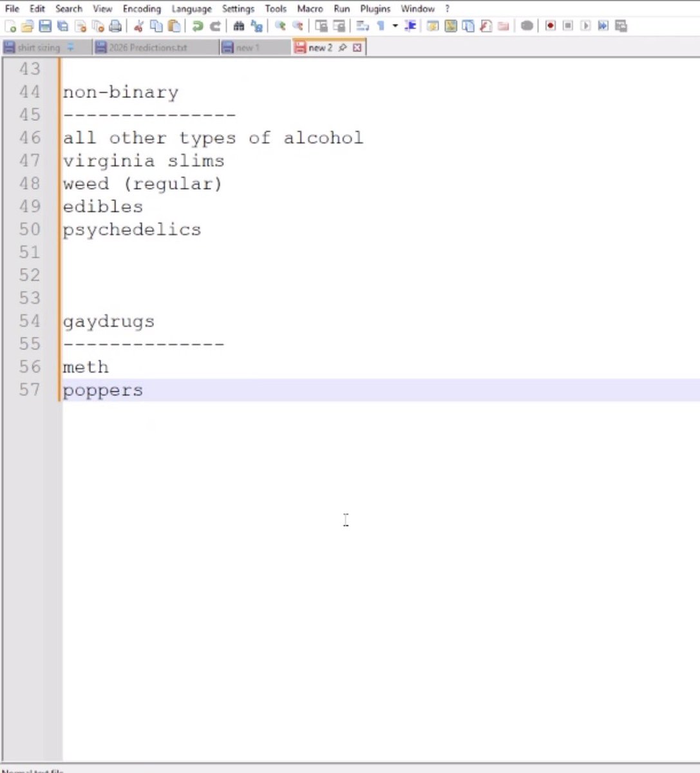Toggle the Folder as Workspace icon

[x=504, y=26]
